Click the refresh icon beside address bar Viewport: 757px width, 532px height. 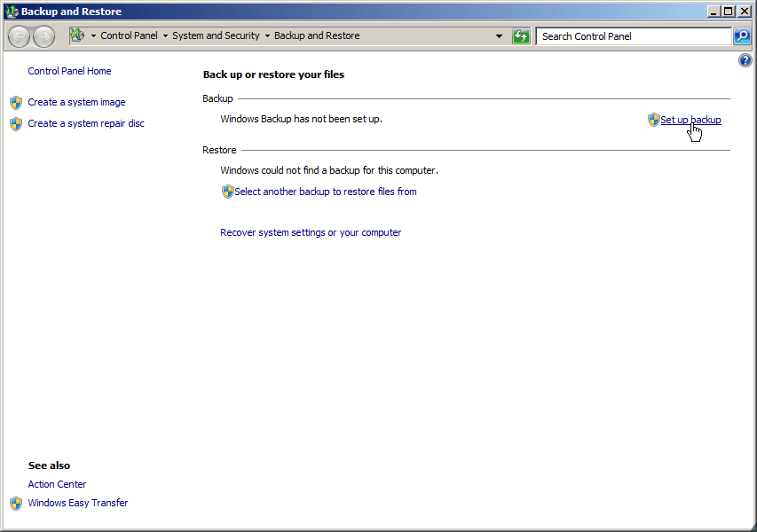coord(521,36)
